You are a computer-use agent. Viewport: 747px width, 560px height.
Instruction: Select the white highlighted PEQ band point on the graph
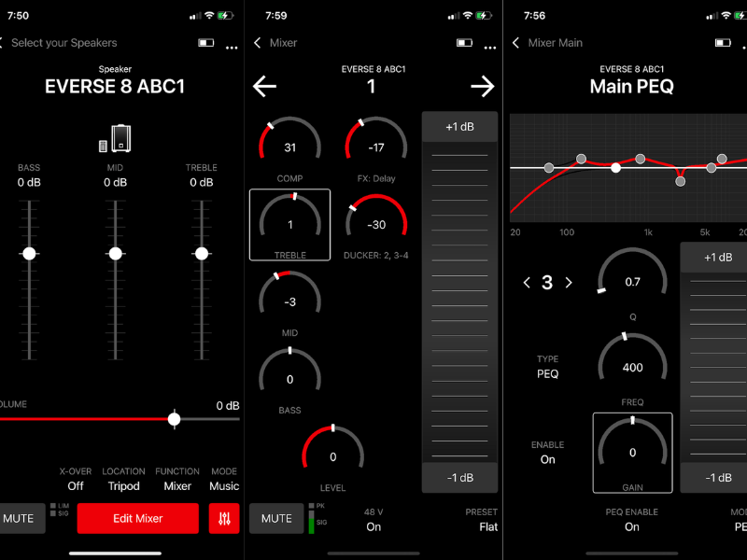click(615, 168)
